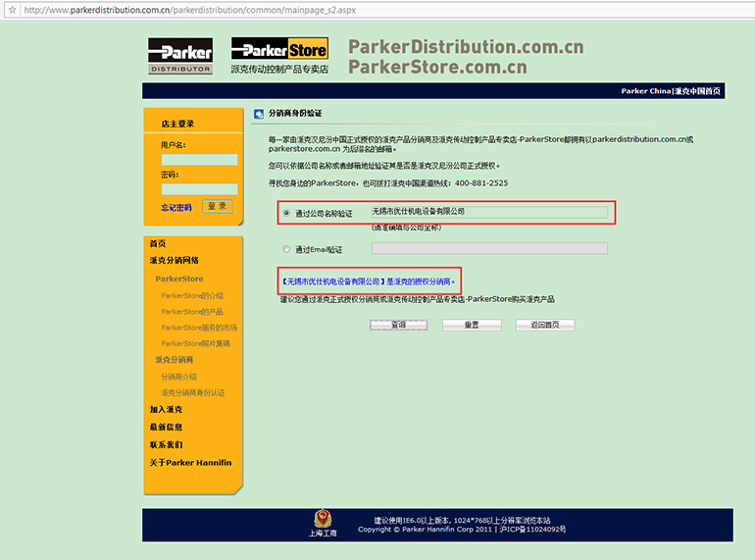Click the bookmark star icon in address bar
This screenshot has width=755, height=560.
pos(13,10)
